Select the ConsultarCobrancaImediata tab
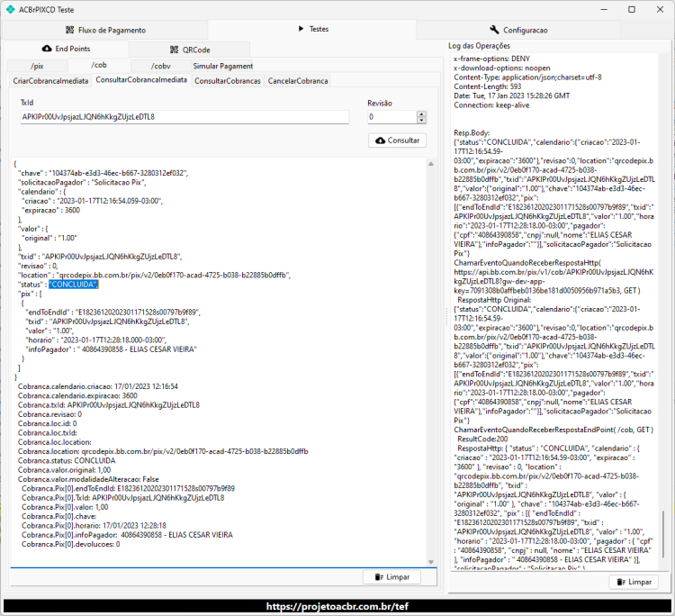The image size is (675, 616). 141,80
